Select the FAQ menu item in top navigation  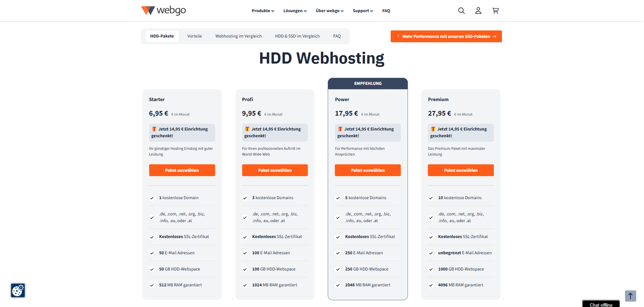coord(386,10)
